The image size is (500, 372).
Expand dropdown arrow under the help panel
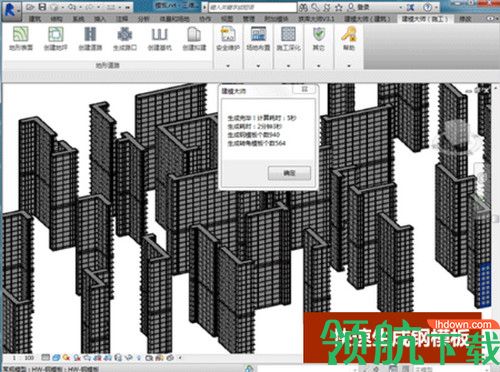point(349,66)
